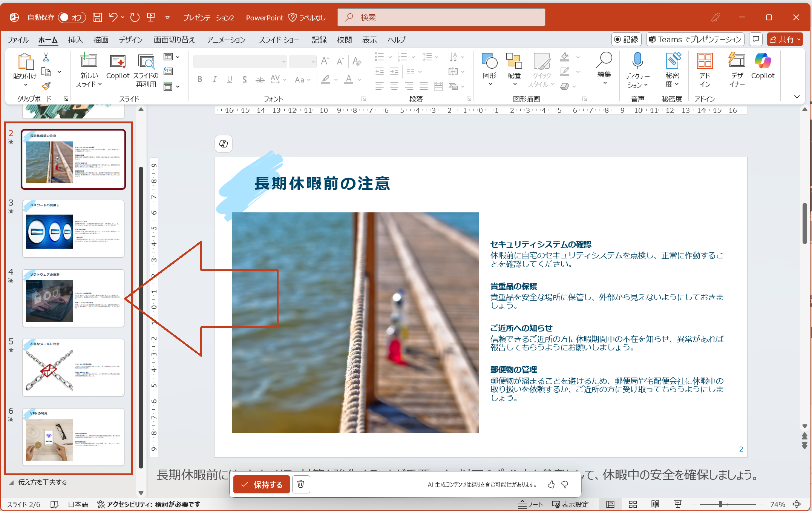Image resolution: width=812 pixels, height=513 pixels.
Task: Open the Design (デザイン) tab
Action: (x=130, y=40)
